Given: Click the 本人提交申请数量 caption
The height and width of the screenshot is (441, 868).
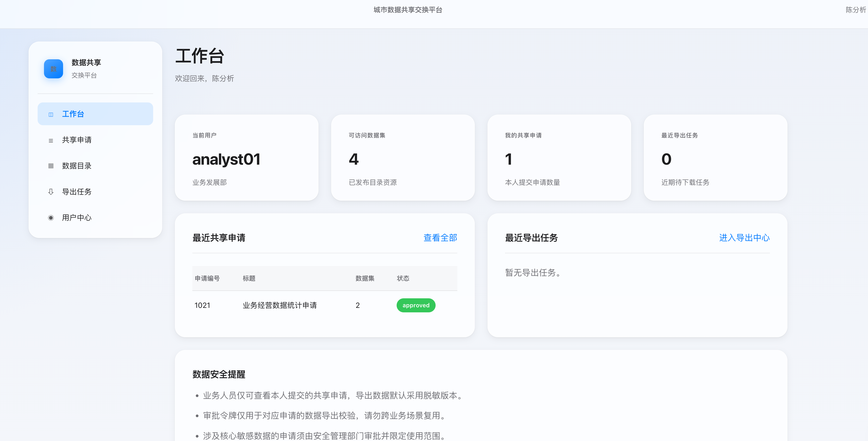Looking at the screenshot, I should 532,182.
